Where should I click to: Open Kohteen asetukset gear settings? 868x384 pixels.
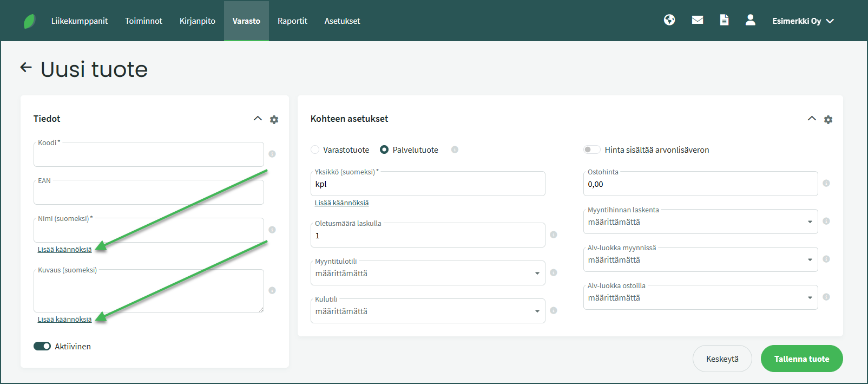[x=828, y=120]
